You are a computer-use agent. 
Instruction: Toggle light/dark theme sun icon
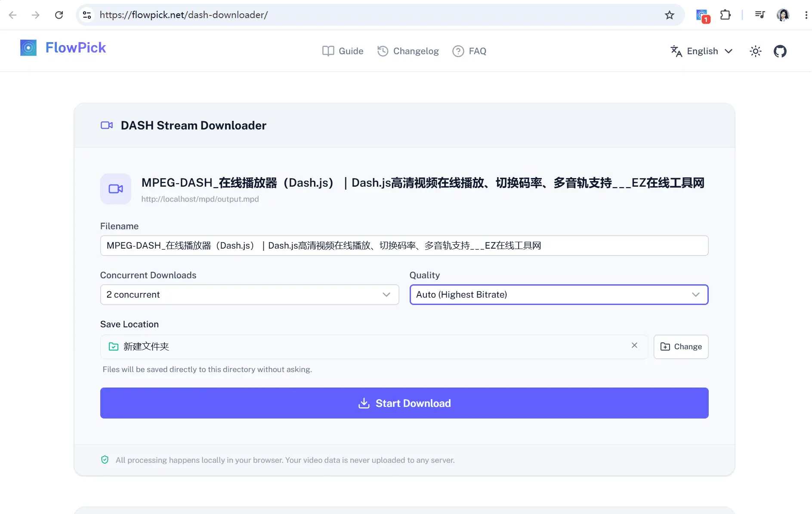[x=756, y=51]
